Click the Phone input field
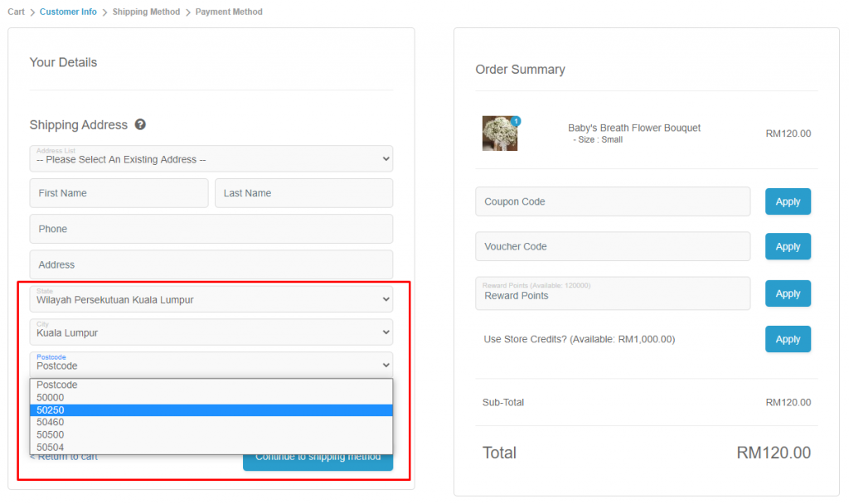 210,229
